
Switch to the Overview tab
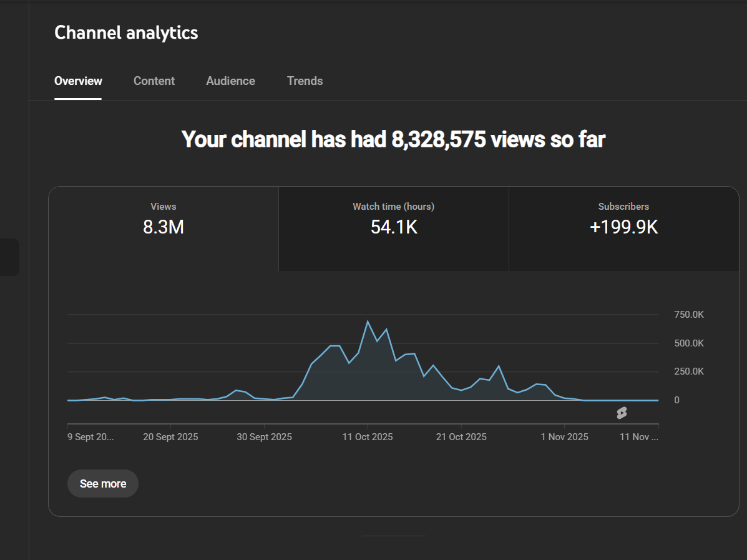tap(78, 81)
